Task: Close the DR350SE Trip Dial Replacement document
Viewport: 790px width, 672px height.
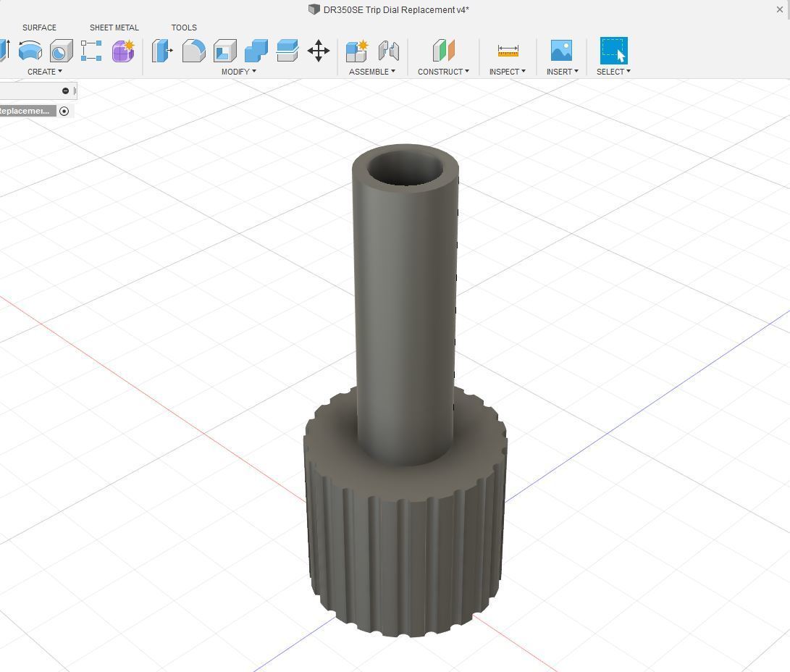Action: [x=779, y=9]
